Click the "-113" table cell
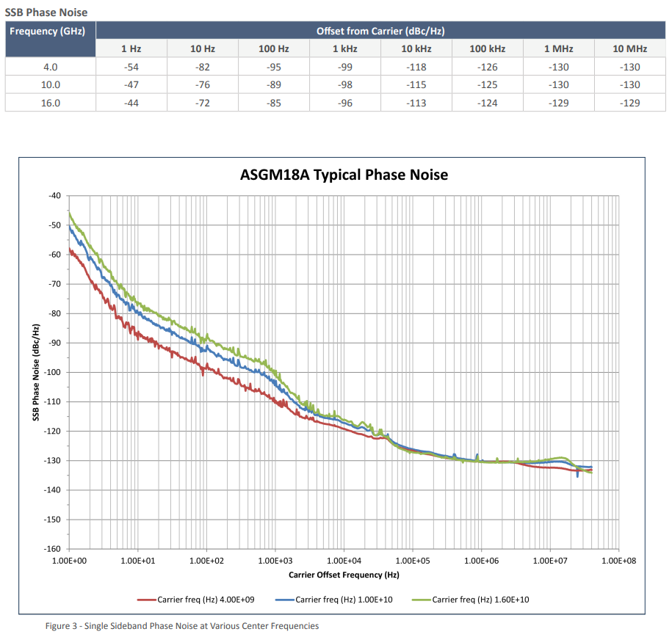This screenshot has width=672, height=637. pos(416,103)
